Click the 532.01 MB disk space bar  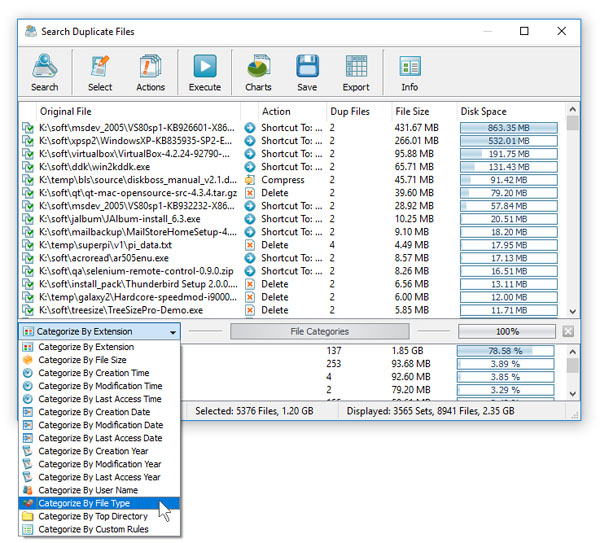click(x=509, y=141)
